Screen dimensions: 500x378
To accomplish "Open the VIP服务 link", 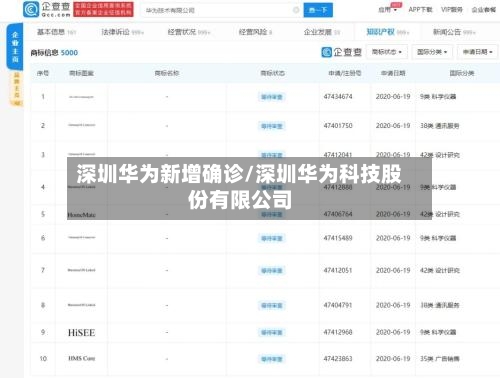I will pos(452,10).
